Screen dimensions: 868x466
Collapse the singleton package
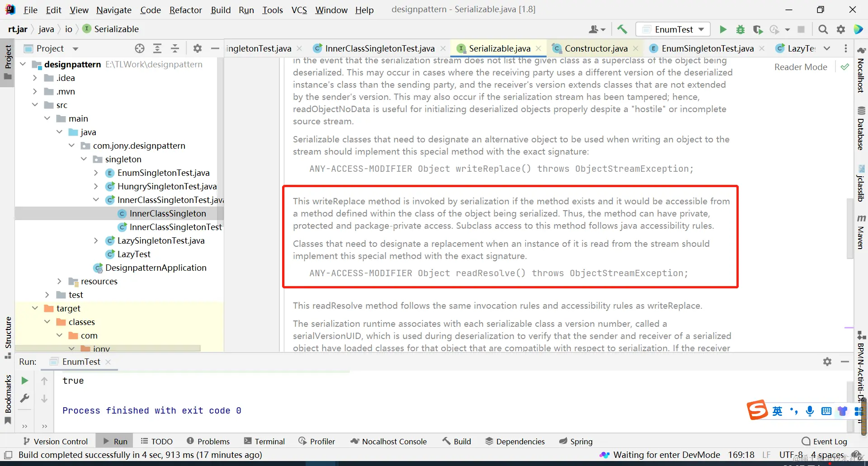[x=84, y=159]
